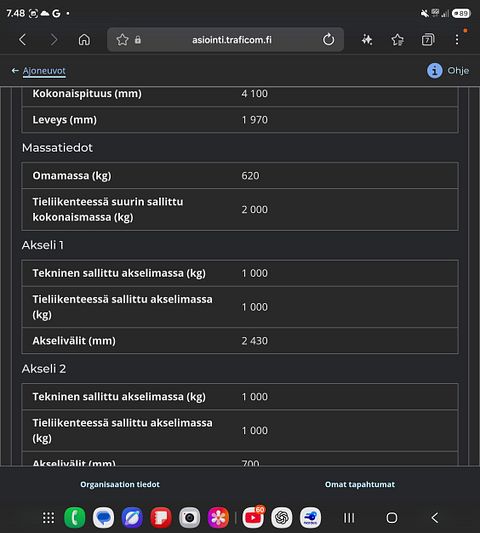Open the tab switcher showing 7 tabs
Viewport: 480px width, 533px height.
click(x=428, y=40)
